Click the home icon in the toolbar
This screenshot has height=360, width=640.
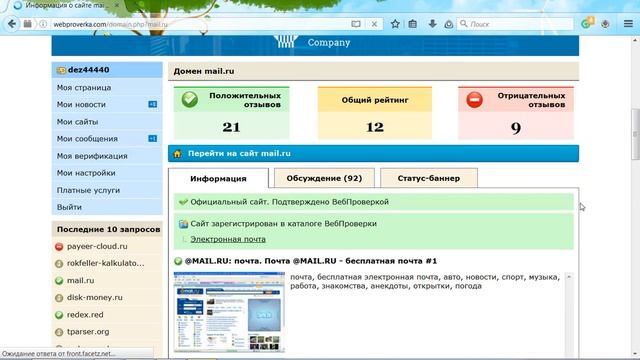tap(449, 24)
